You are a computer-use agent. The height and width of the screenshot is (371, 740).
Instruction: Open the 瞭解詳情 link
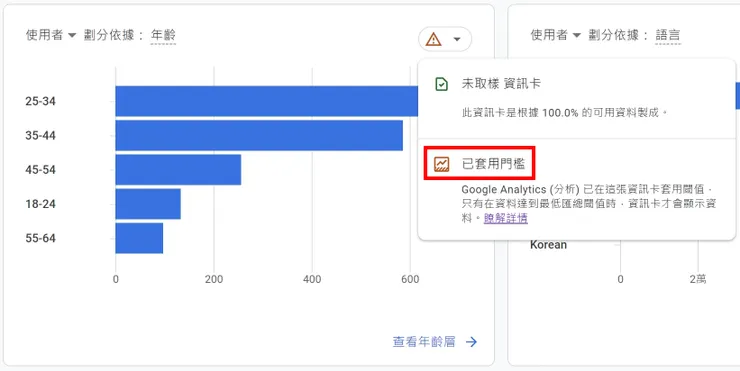point(505,219)
